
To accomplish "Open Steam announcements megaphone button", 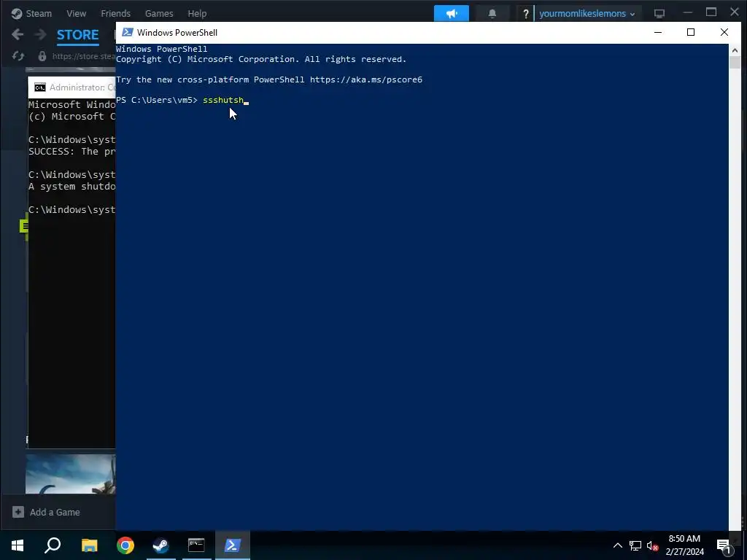I will coord(451,13).
